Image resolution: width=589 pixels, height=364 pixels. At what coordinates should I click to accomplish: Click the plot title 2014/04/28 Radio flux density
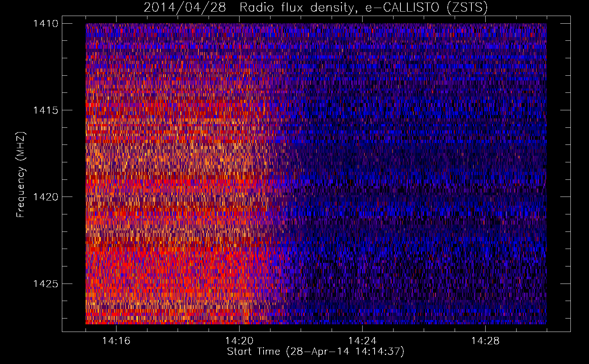(x=316, y=7)
